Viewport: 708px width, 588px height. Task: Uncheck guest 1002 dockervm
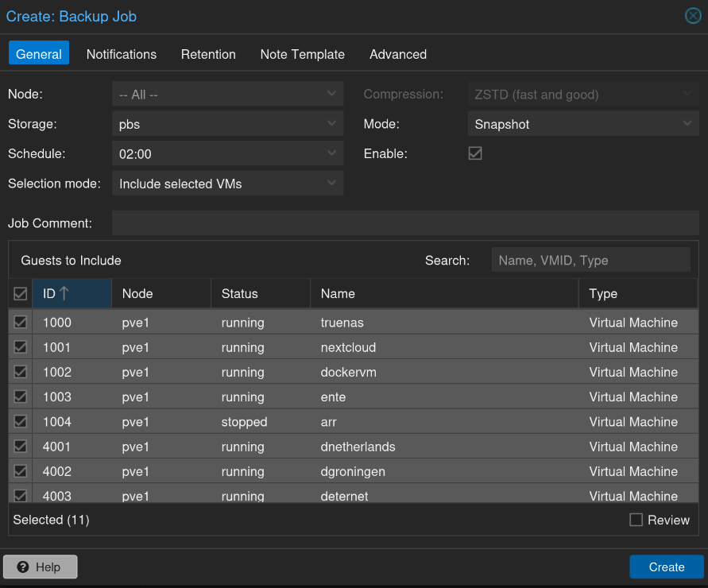pyautogui.click(x=21, y=371)
